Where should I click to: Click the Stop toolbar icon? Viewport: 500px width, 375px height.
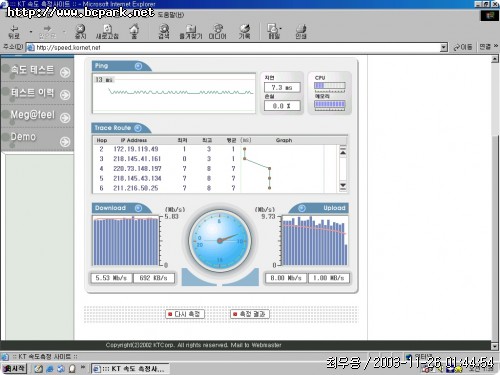(x=80, y=32)
